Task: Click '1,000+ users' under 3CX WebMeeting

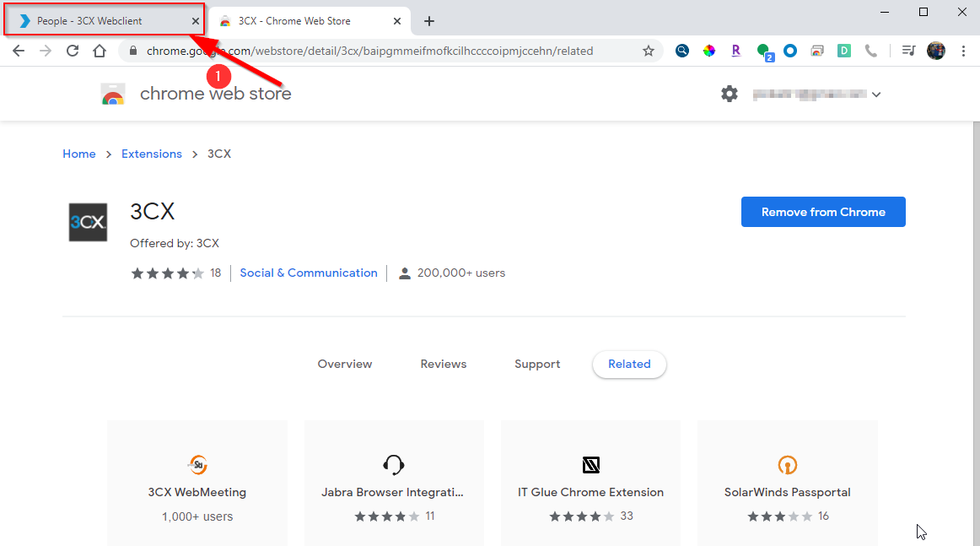Action: (x=197, y=516)
